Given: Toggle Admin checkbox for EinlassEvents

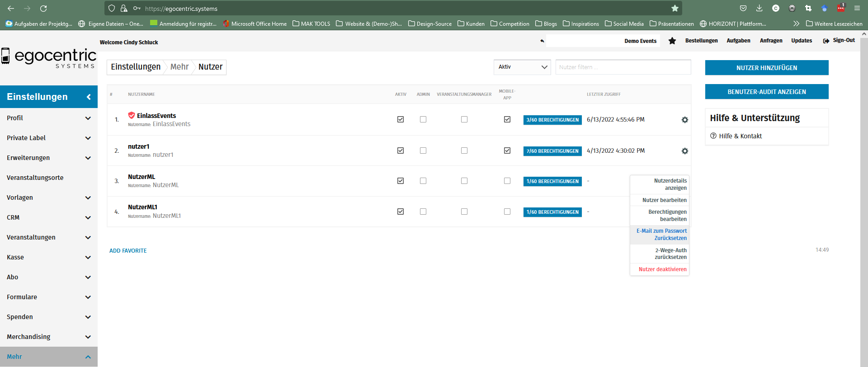Looking at the screenshot, I should [423, 119].
